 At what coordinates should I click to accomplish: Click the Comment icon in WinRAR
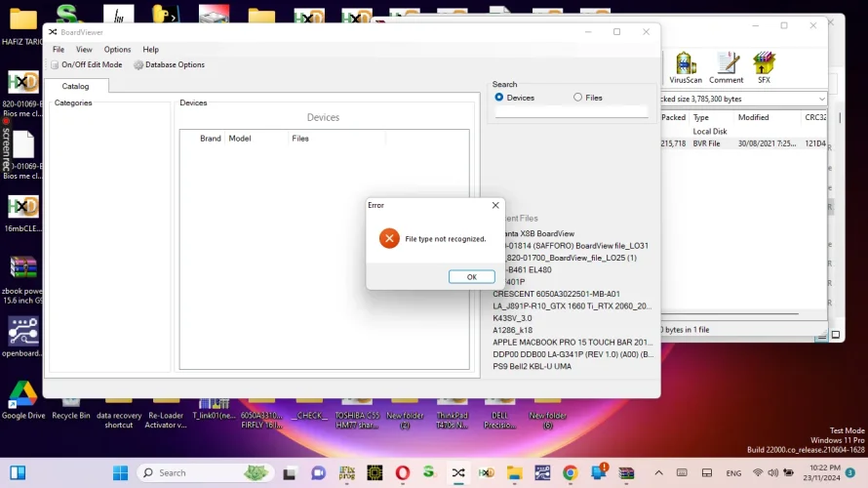(726, 66)
